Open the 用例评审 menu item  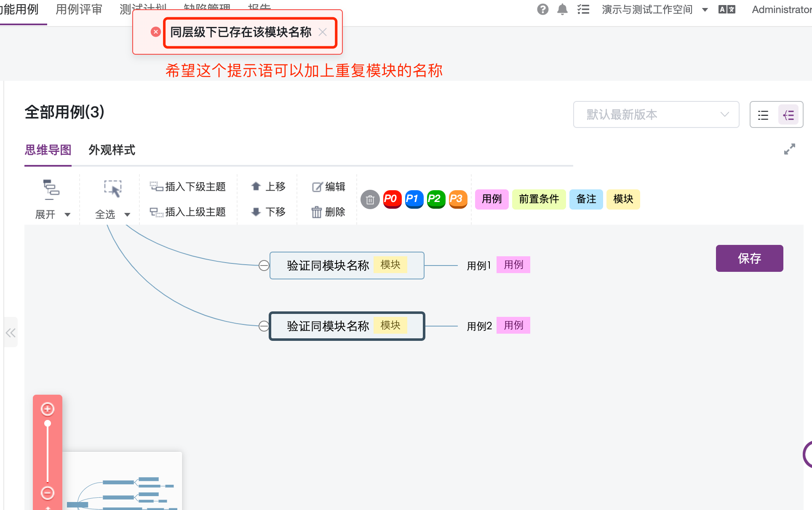(79, 9)
